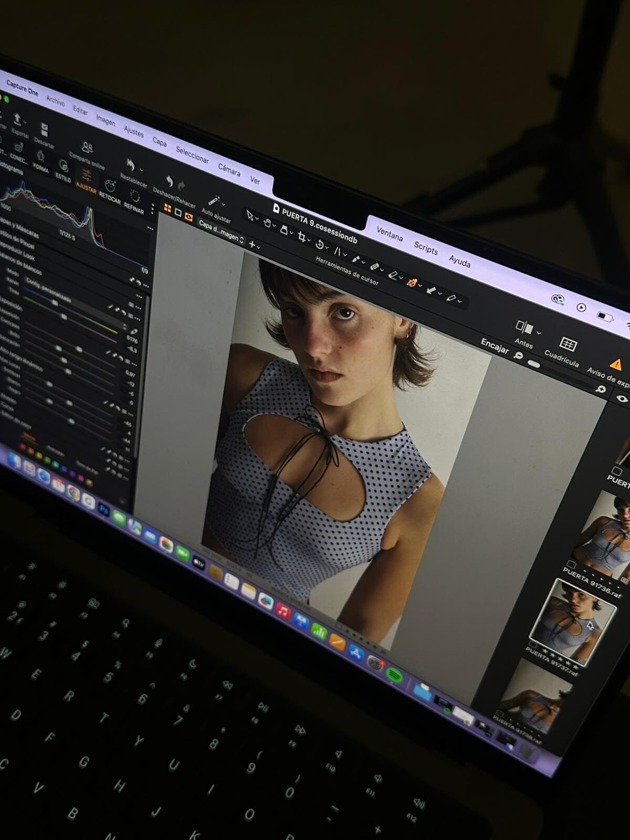Screen dimensions: 630x840
Task: Open the Ayuda menu
Action: (459, 261)
